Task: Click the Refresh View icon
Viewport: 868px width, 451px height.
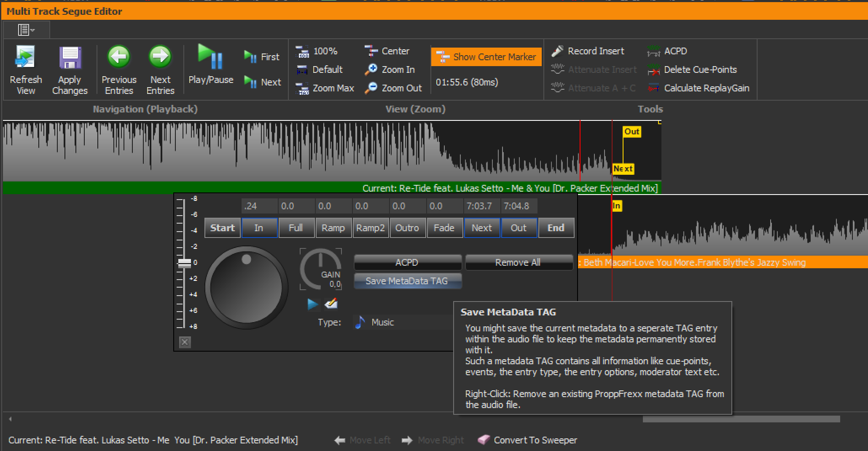Action: pyautogui.click(x=26, y=57)
